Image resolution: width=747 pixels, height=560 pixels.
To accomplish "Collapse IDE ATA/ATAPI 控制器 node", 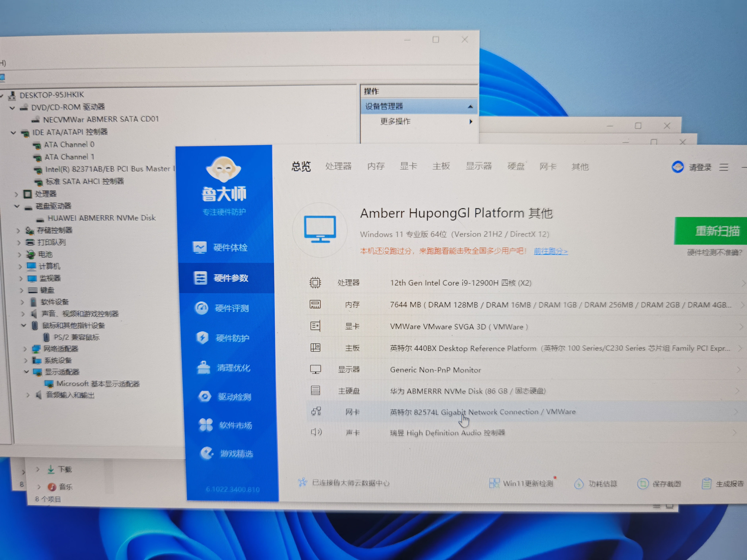I will (x=13, y=133).
